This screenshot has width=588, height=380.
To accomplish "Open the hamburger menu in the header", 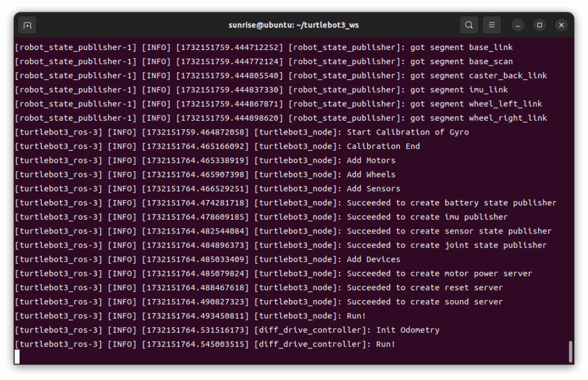I will coord(492,25).
